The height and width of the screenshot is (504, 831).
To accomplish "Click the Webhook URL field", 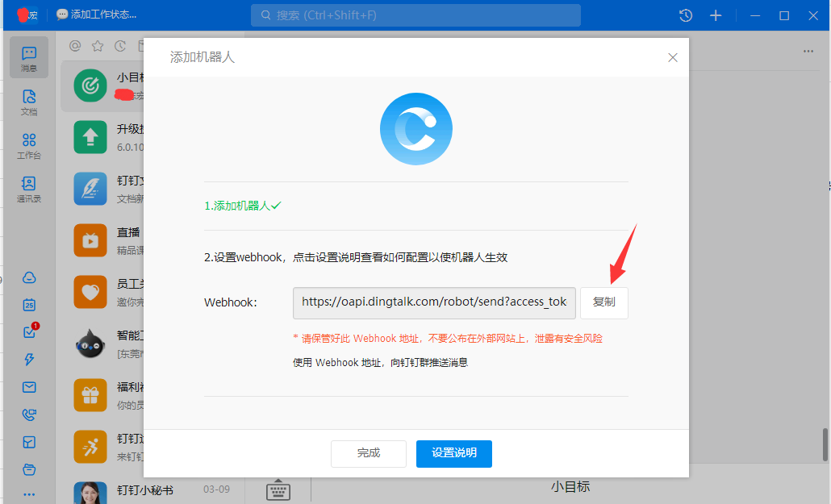I will [x=434, y=302].
